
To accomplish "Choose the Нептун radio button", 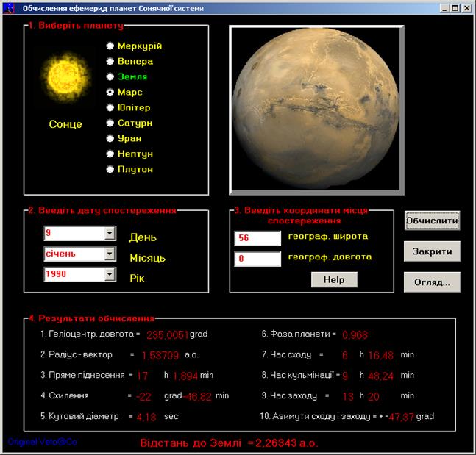I will pyautogui.click(x=111, y=154).
